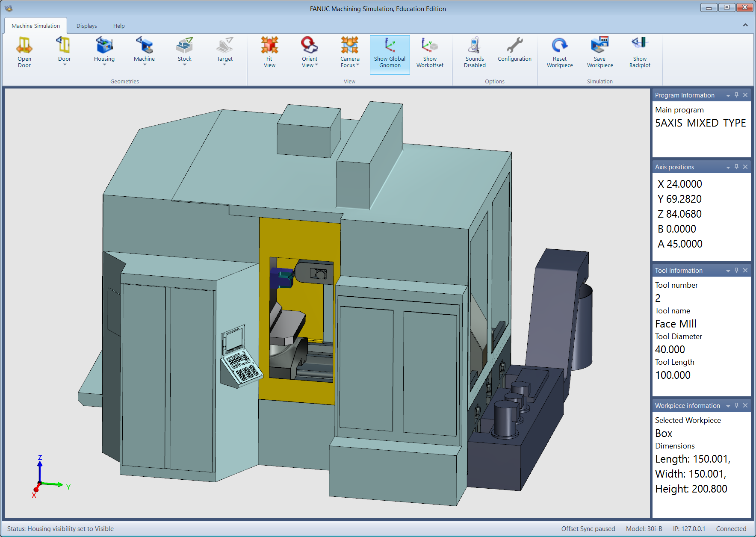
Task: Click the Housing geometry icon
Action: click(x=104, y=45)
